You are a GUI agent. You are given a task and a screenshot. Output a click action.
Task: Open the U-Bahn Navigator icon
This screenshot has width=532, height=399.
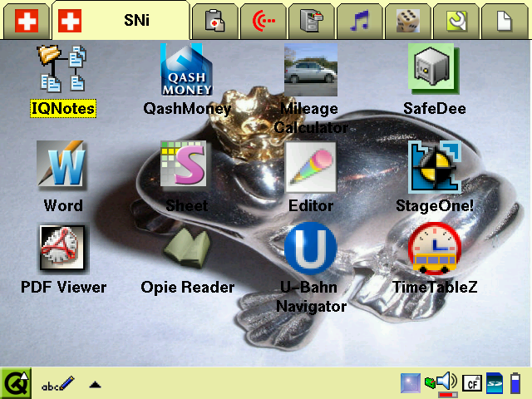[310, 248]
